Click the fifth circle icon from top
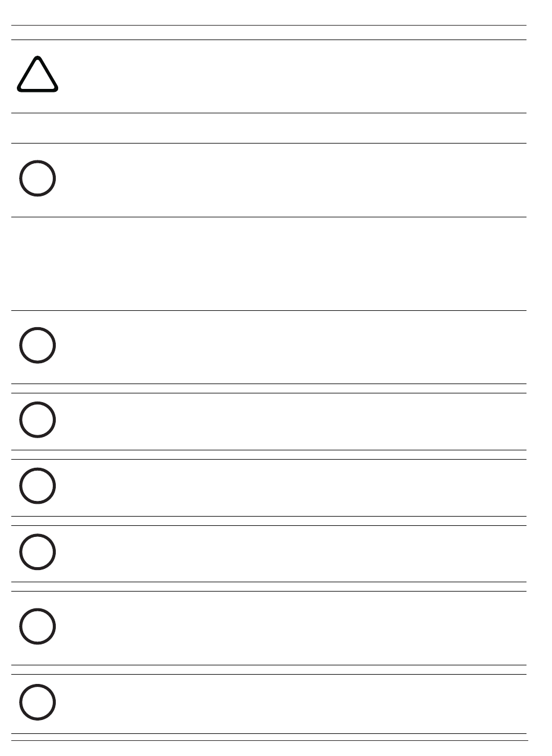 pyautogui.click(x=38, y=551)
